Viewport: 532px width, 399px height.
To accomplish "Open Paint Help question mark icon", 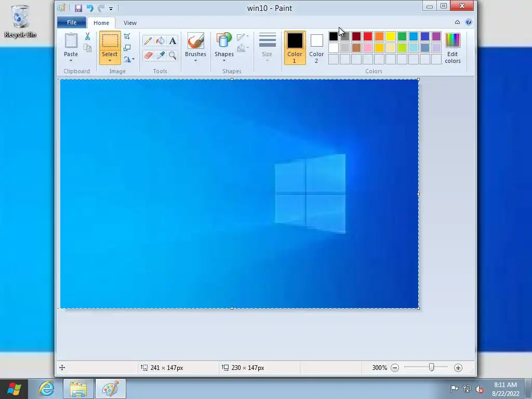I will tap(469, 22).
